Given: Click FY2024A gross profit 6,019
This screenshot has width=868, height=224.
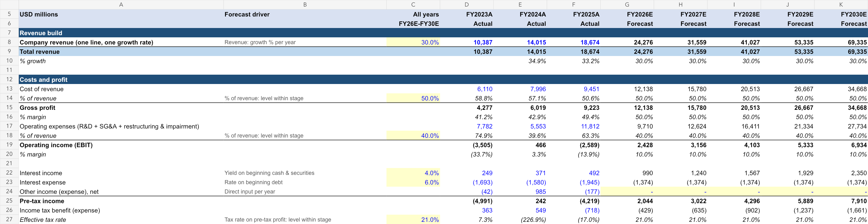Looking at the screenshot, I should pos(520,108).
